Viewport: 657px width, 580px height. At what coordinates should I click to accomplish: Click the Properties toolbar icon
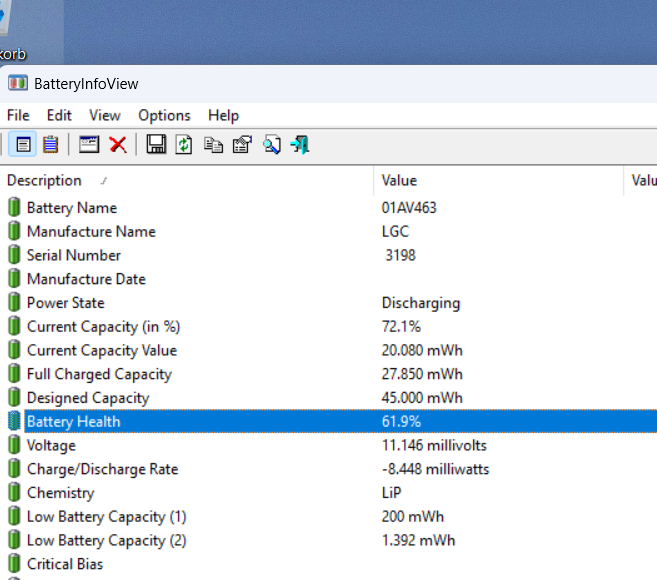pos(242,145)
